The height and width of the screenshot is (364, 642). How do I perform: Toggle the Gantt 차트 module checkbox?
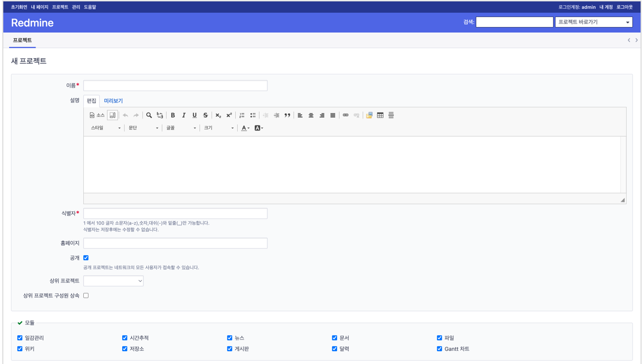439,349
